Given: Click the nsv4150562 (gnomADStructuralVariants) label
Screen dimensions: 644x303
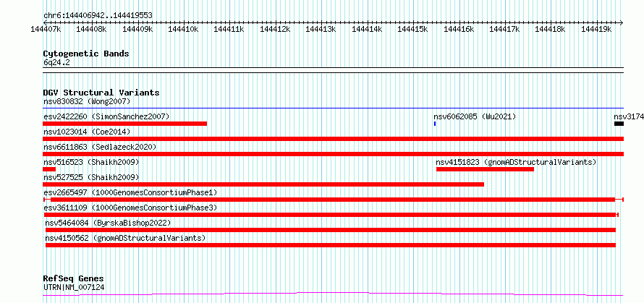Looking at the screenshot, I should [125, 238].
